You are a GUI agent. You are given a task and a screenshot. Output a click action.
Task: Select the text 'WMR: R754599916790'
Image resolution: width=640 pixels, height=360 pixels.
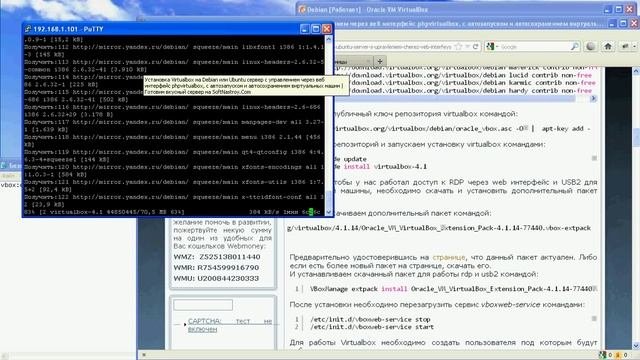pyautogui.click(x=216, y=267)
